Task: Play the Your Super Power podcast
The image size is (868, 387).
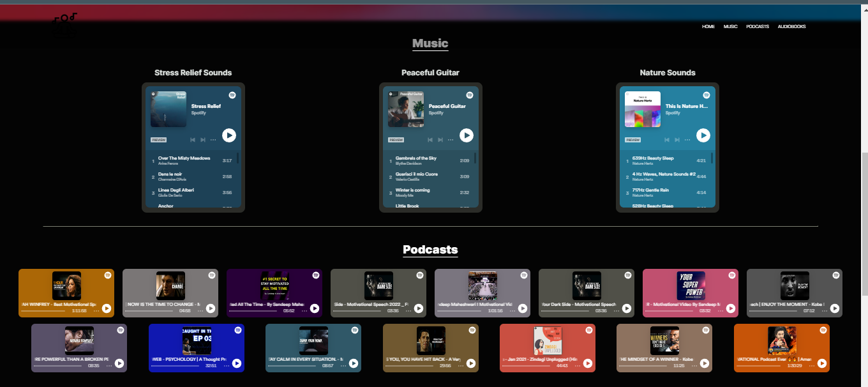Action: [x=731, y=308]
